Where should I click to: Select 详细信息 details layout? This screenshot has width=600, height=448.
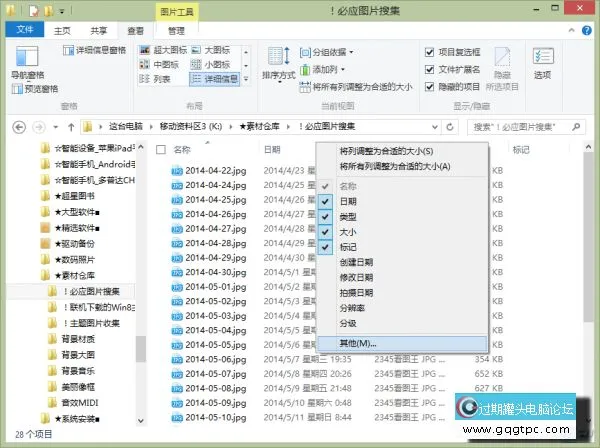215,79
